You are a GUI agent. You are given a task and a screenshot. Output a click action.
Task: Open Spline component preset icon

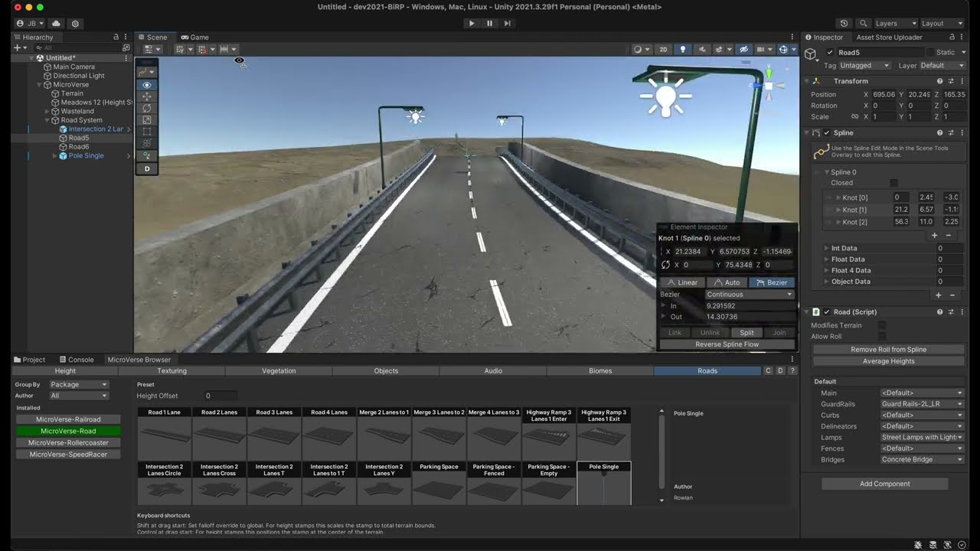point(950,132)
